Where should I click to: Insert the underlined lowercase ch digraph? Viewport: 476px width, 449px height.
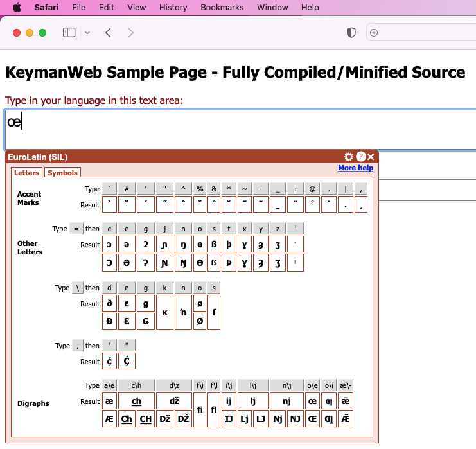[x=136, y=401]
